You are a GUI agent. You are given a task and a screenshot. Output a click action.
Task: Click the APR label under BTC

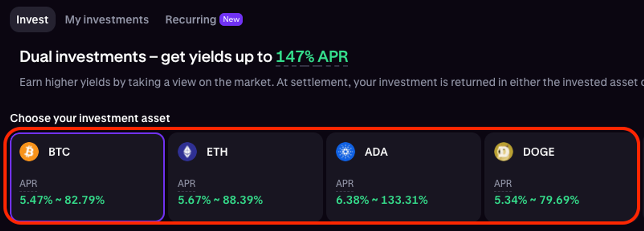pyautogui.click(x=28, y=184)
